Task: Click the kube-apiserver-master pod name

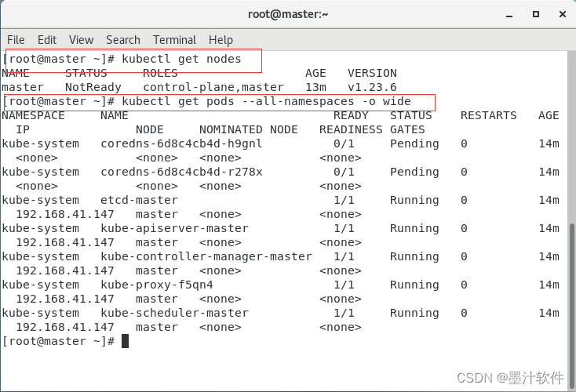Action: 174,228
